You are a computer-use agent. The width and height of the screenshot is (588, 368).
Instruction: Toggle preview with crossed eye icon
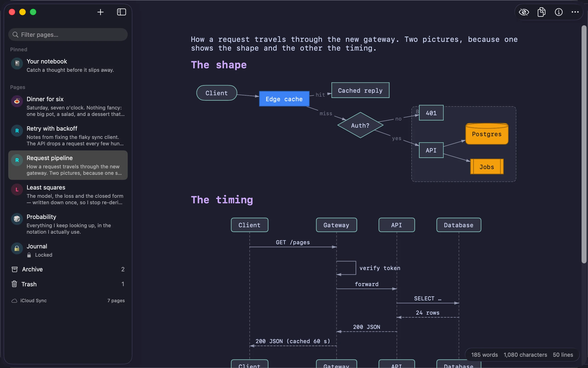tap(524, 12)
